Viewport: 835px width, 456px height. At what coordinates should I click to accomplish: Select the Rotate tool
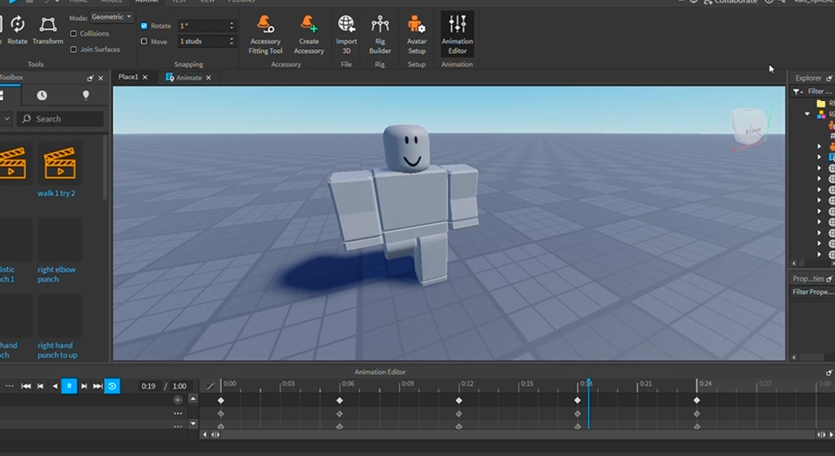(x=18, y=31)
